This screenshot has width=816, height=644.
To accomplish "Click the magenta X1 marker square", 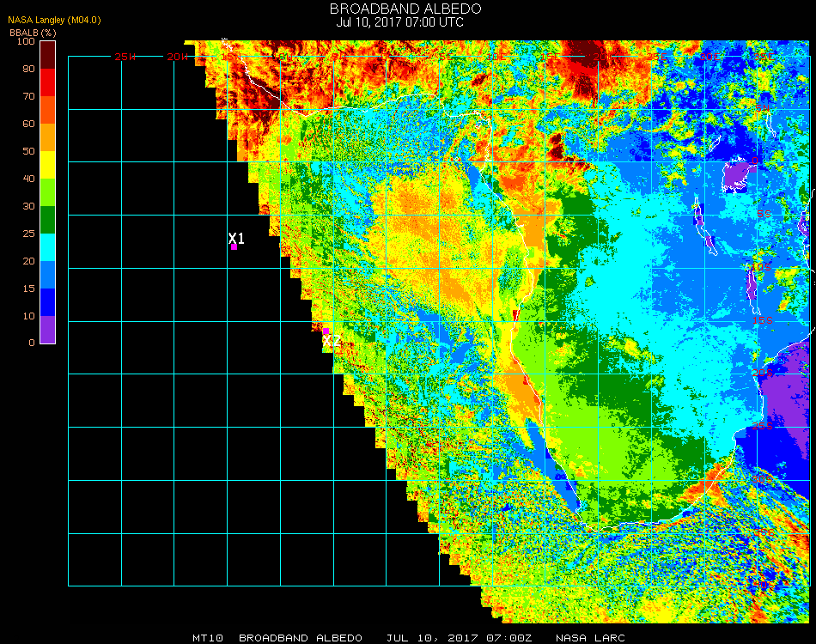I will pyautogui.click(x=234, y=247).
